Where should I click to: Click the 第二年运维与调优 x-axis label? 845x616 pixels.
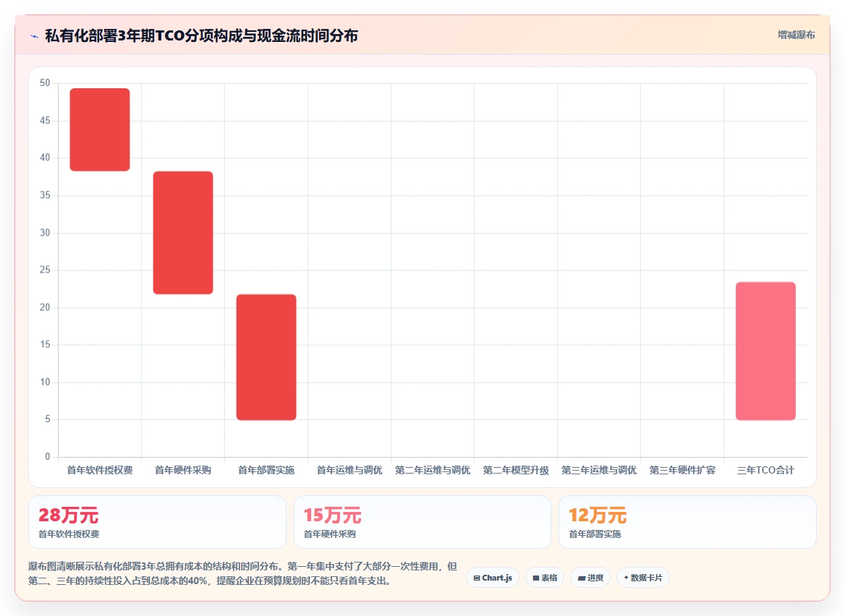[x=433, y=470]
